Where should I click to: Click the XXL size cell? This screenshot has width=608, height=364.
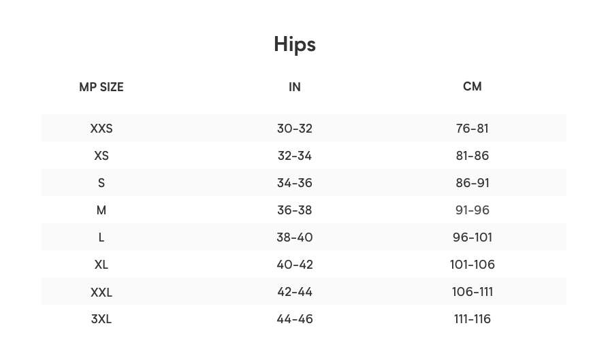click(x=101, y=292)
